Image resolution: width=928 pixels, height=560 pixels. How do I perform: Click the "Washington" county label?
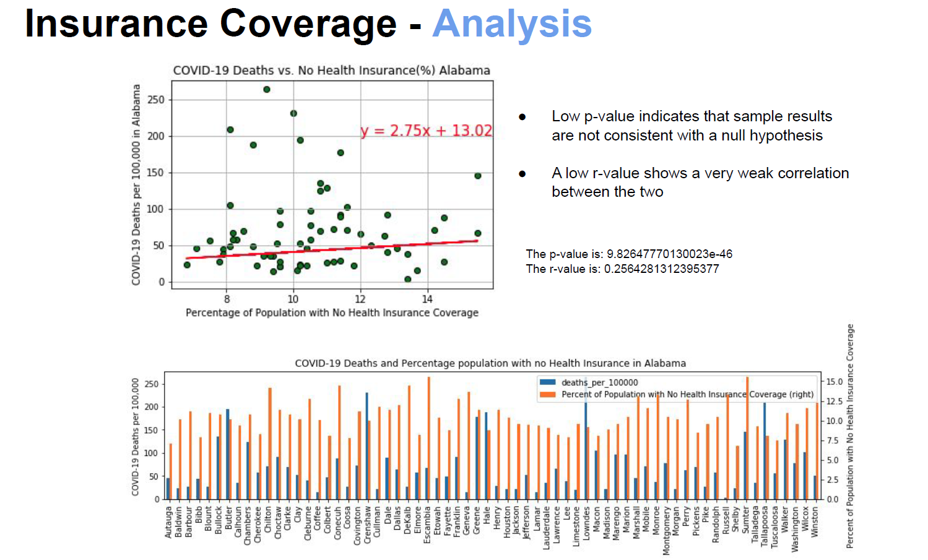[x=795, y=529]
